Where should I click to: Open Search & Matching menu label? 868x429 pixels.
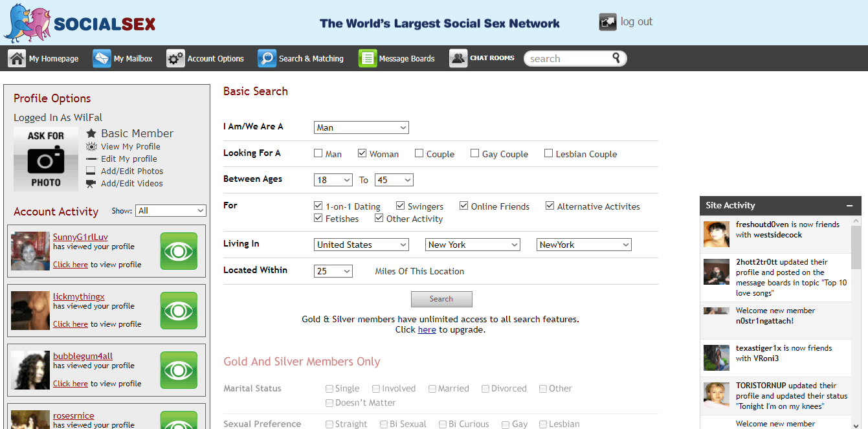311,59
